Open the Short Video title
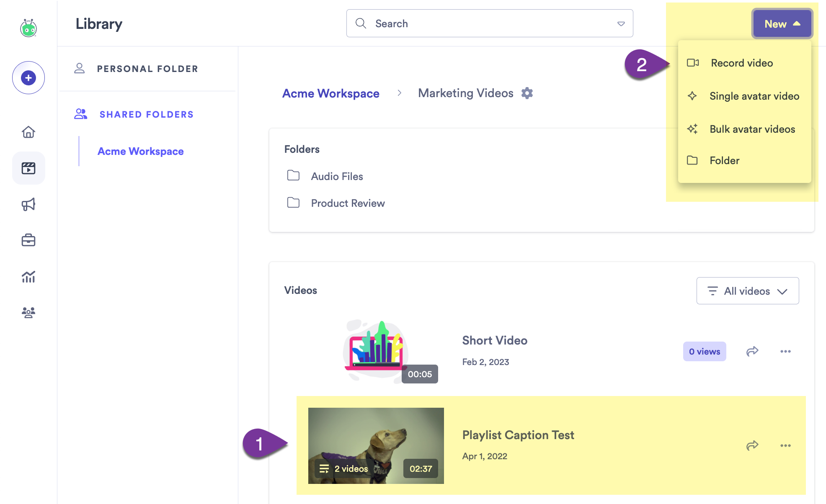The width and height of the screenshot is (826, 504). tap(495, 340)
